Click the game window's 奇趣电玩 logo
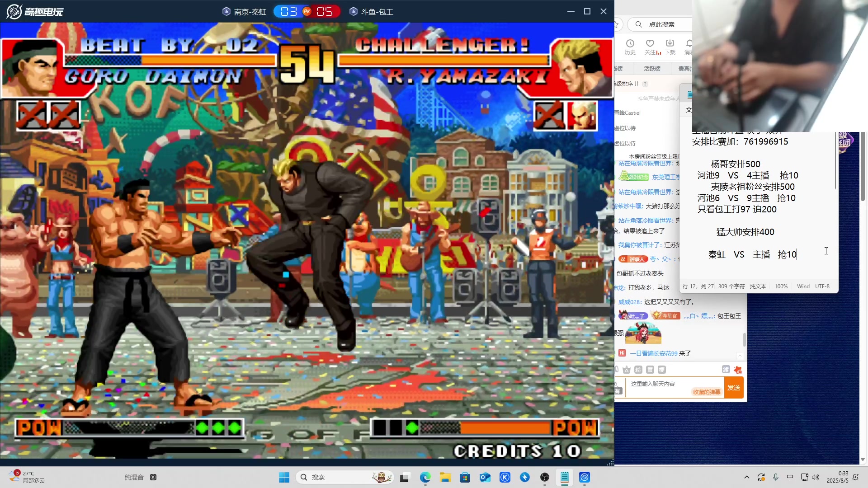 click(x=35, y=11)
